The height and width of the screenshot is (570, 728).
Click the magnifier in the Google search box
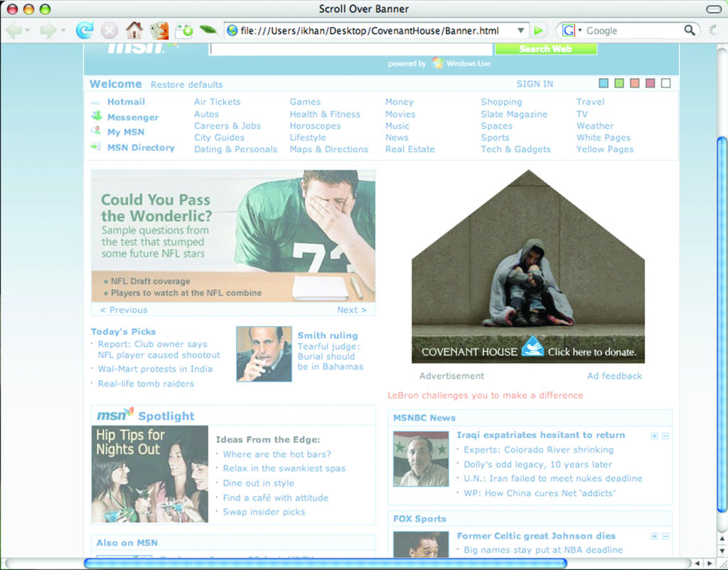click(x=690, y=31)
